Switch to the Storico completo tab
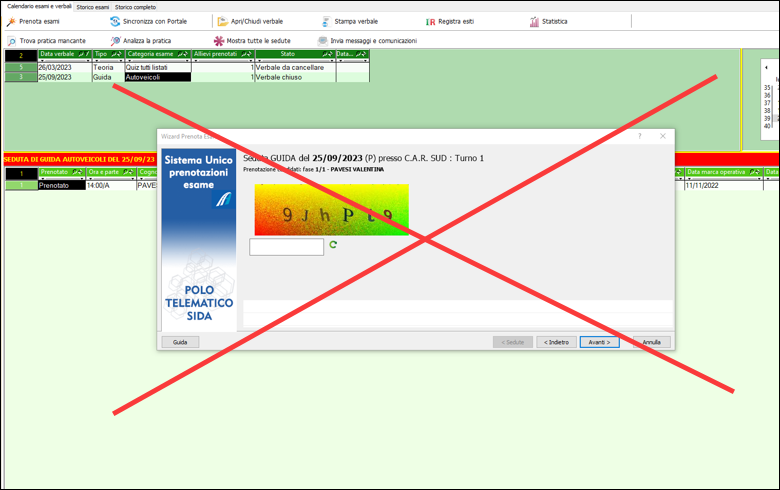 click(135, 7)
